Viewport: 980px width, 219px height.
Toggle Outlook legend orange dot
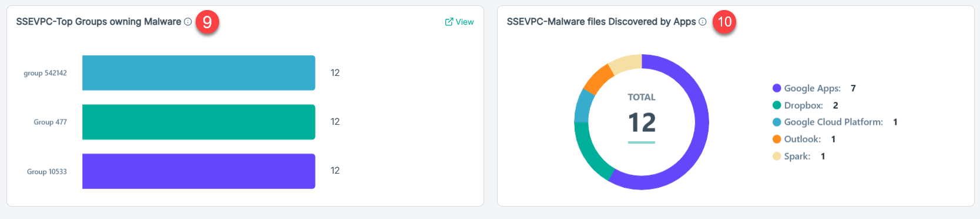pyautogui.click(x=777, y=139)
